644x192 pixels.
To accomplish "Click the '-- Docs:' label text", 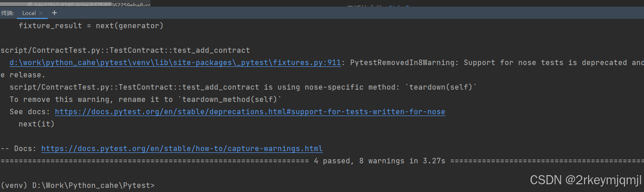I will [x=18, y=149].
